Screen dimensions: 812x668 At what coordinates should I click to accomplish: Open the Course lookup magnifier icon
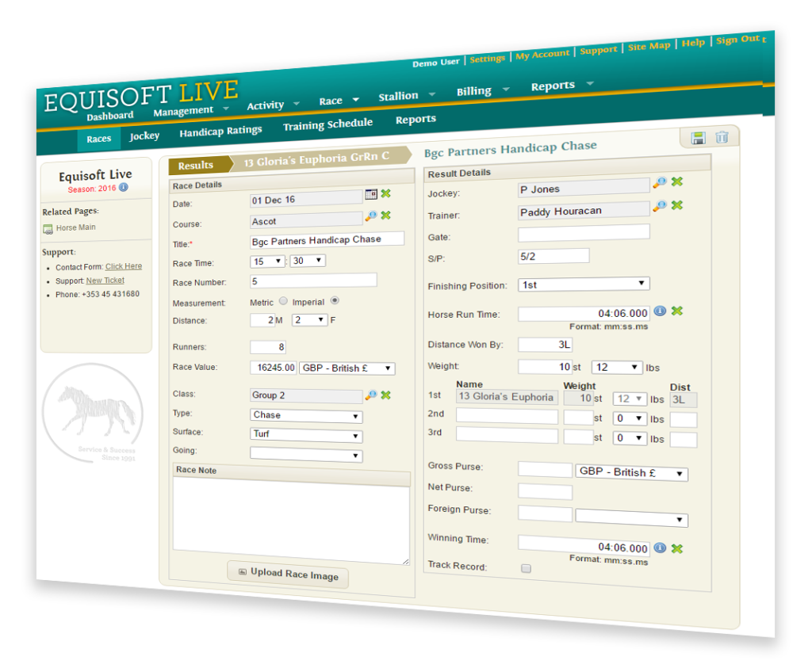(x=370, y=215)
